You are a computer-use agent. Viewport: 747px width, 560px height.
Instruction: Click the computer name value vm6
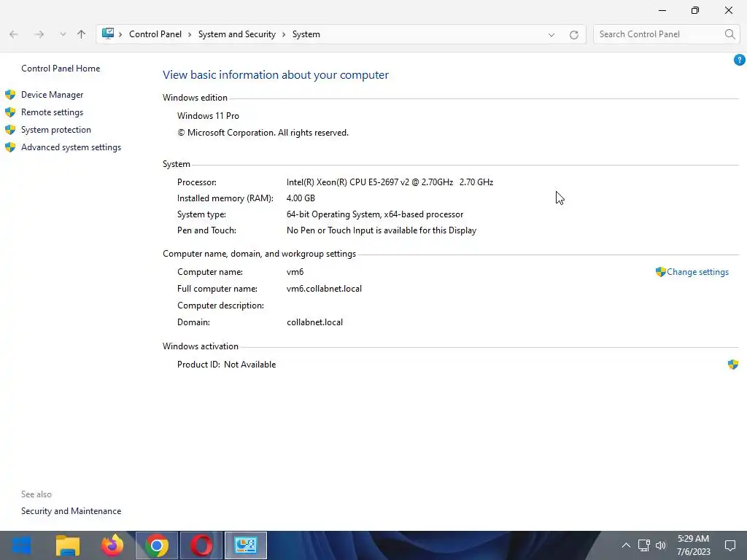[x=295, y=272]
